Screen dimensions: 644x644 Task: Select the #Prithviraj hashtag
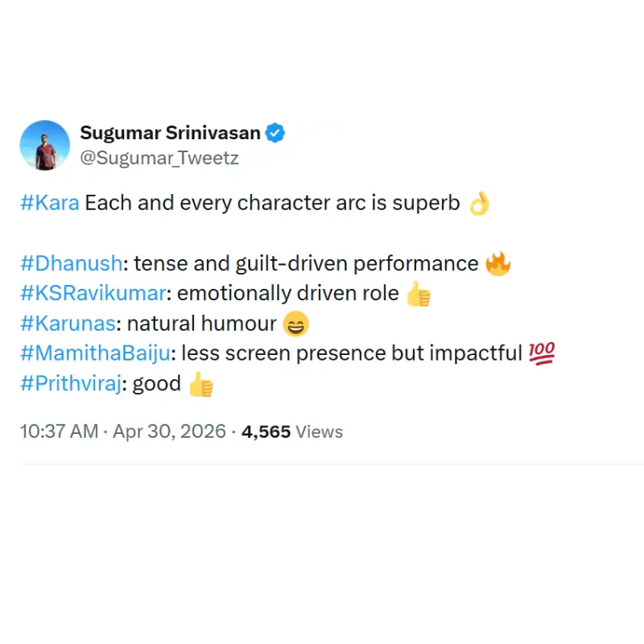pos(71,383)
